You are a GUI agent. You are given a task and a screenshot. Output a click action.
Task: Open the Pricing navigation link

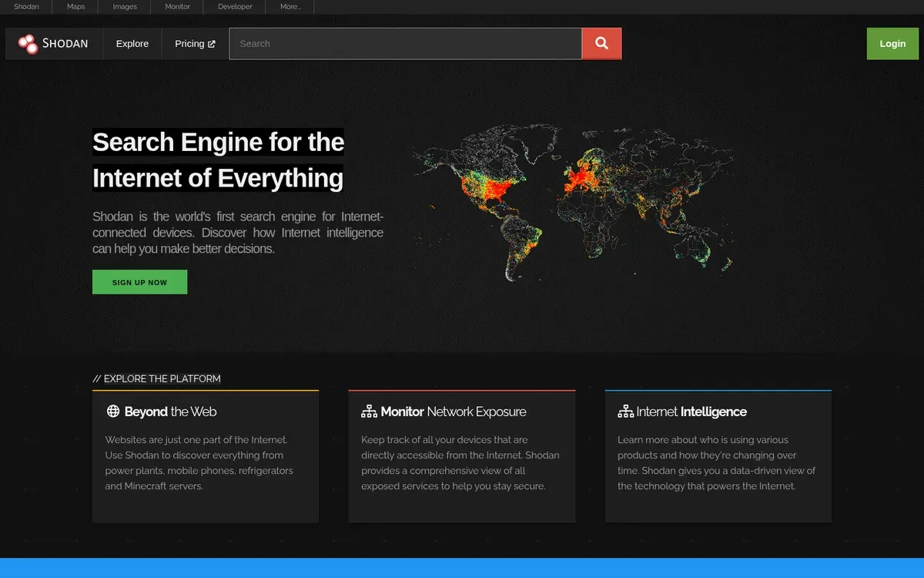coord(195,44)
